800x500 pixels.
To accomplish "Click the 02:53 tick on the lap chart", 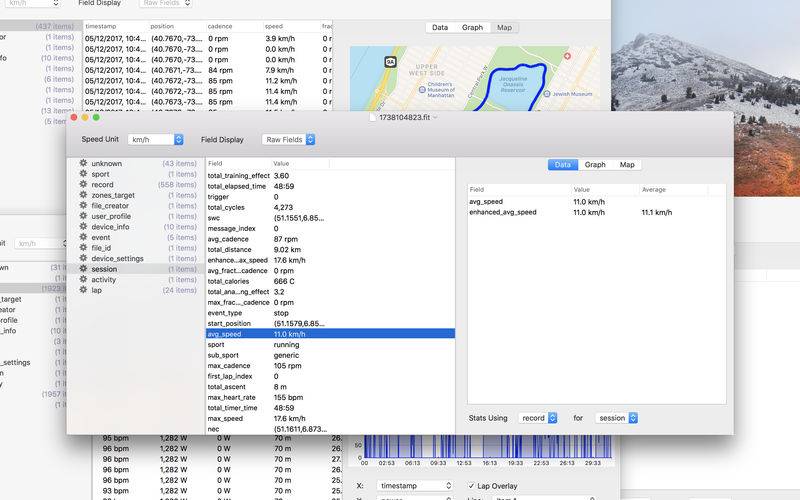I will pos(387,463).
